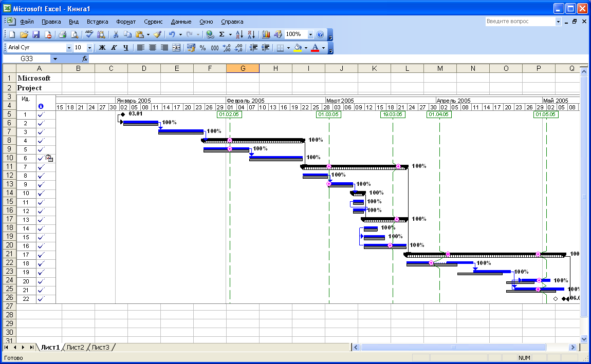Decrease indent icon
The image size is (591, 364).
tap(254, 48)
